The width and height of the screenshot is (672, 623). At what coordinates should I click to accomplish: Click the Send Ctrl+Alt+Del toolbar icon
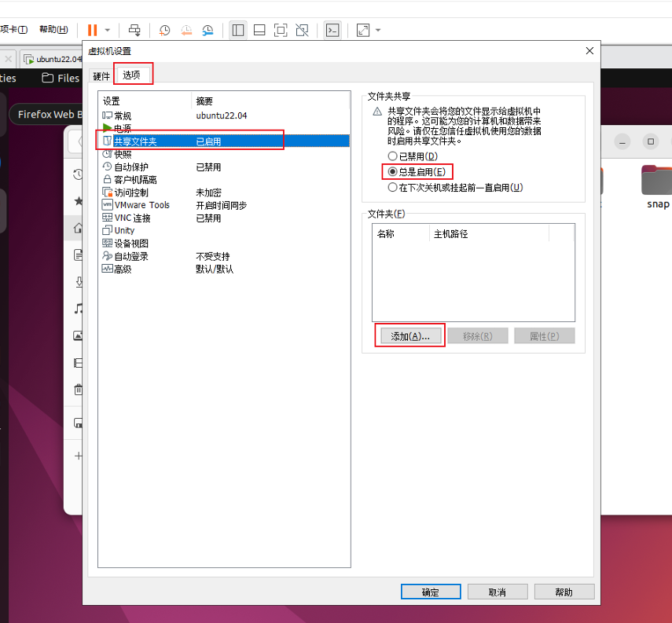pyautogui.click(x=134, y=30)
